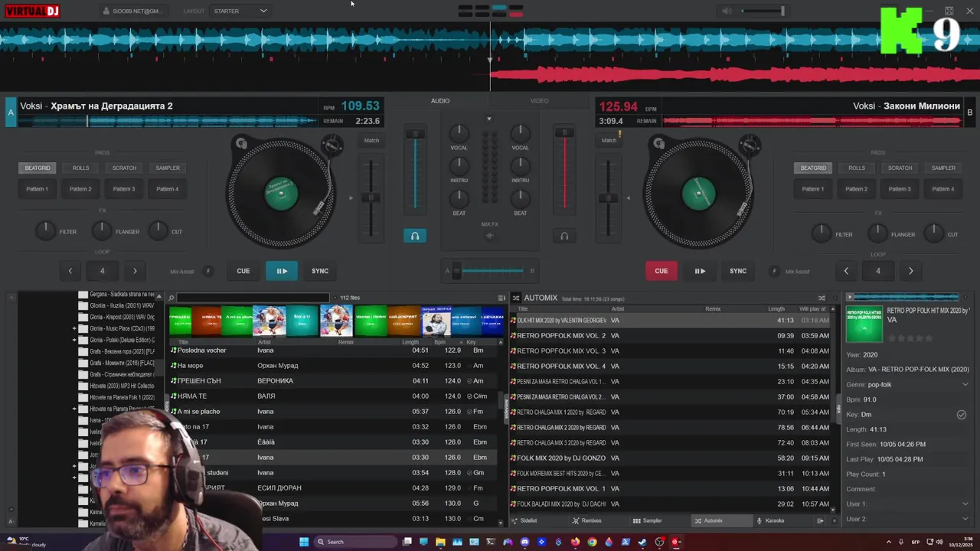
Task: Click the search magnifier icon in the browser
Action: [171, 298]
